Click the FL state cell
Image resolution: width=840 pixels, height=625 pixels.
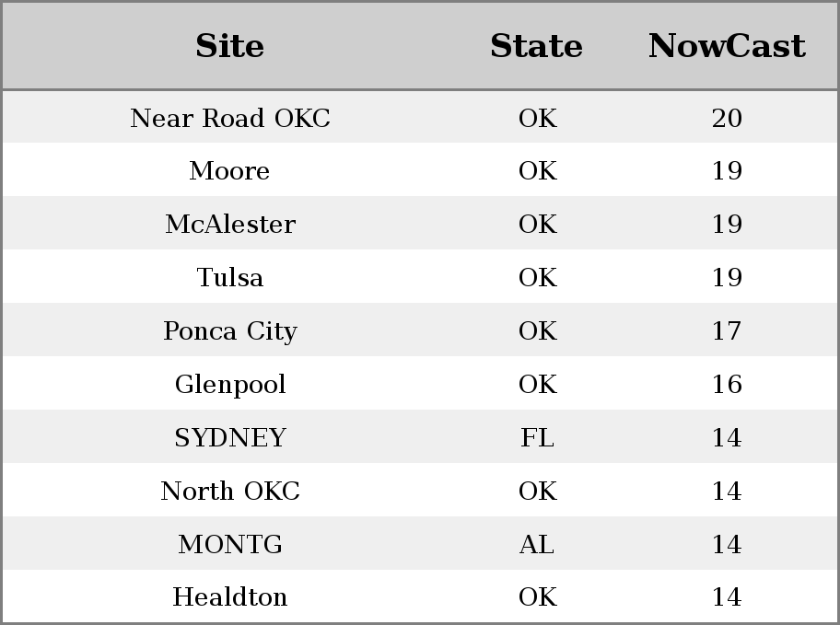point(537,437)
